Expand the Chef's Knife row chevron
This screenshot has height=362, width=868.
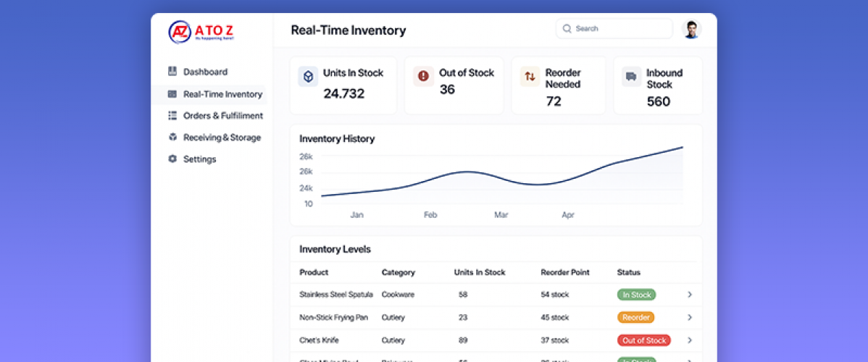[690, 340]
